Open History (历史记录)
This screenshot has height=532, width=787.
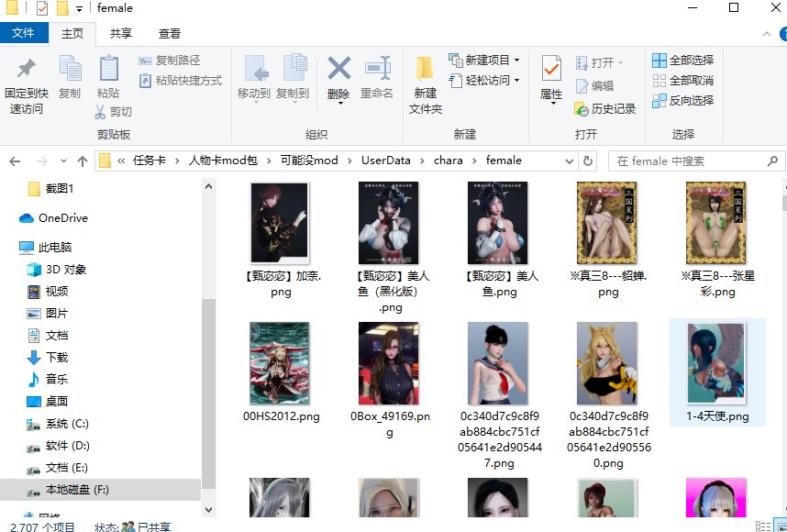click(605, 108)
